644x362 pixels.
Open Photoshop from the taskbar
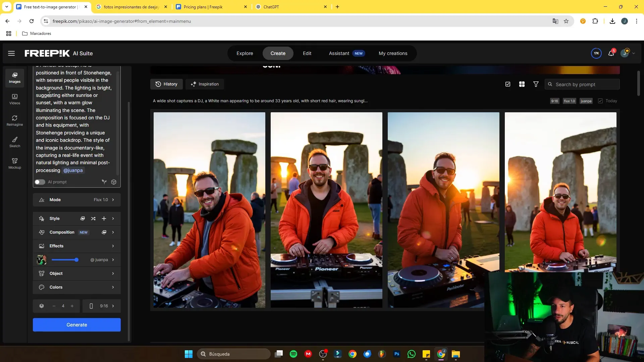coord(397,354)
